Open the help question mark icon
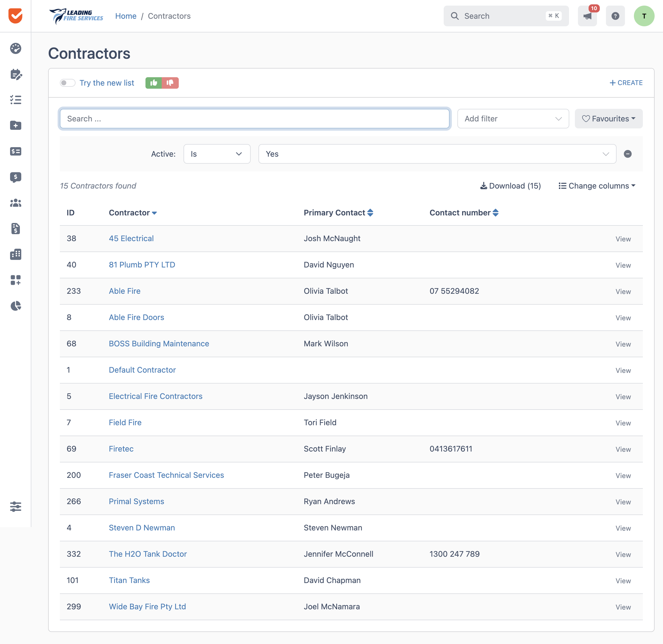Viewport: 663px width, 644px height. tap(615, 16)
